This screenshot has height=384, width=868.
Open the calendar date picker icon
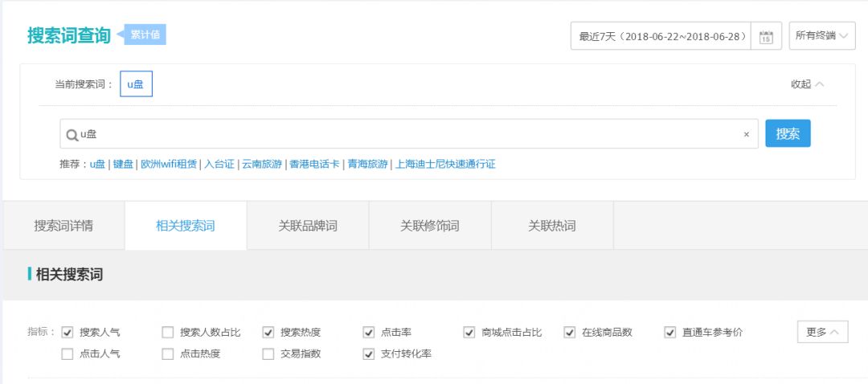766,36
